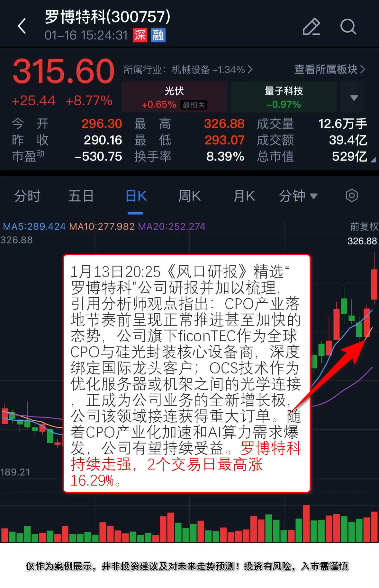Open the pencil edit icon
Image resolution: width=379 pixels, height=588 pixels.
click(311, 26)
